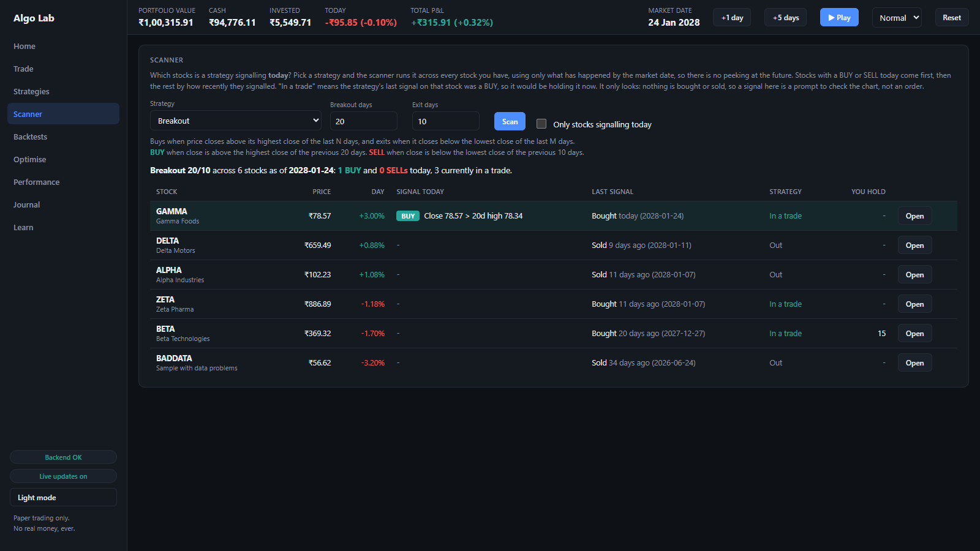This screenshot has width=980, height=551.
Task: Click the market date 24 Jan 2028
Action: [x=674, y=22]
